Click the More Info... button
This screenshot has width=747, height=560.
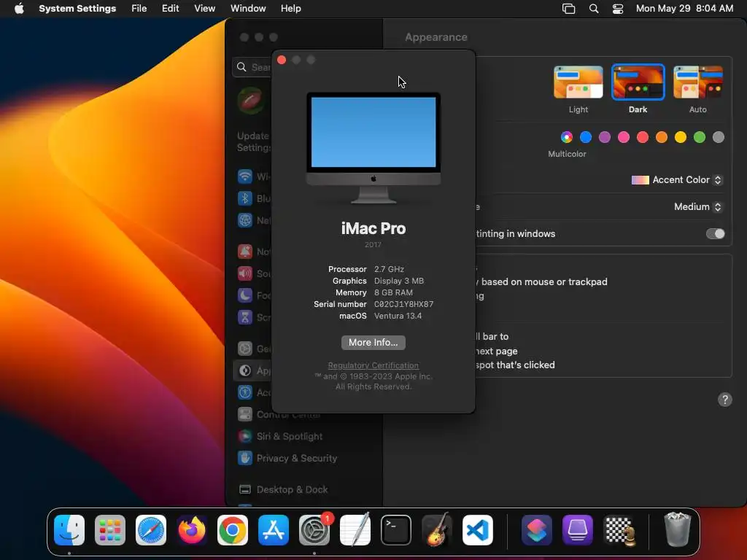(x=373, y=343)
